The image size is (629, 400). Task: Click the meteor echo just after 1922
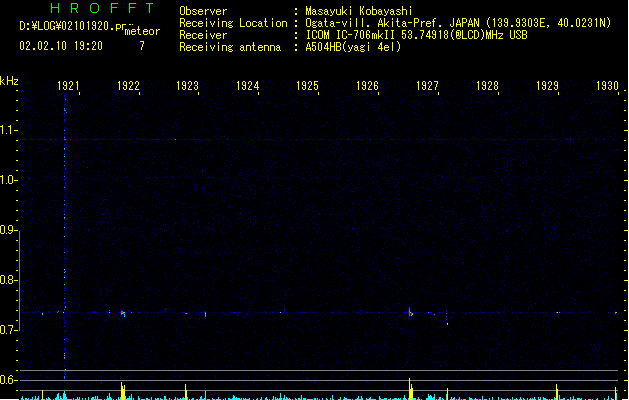point(123,313)
